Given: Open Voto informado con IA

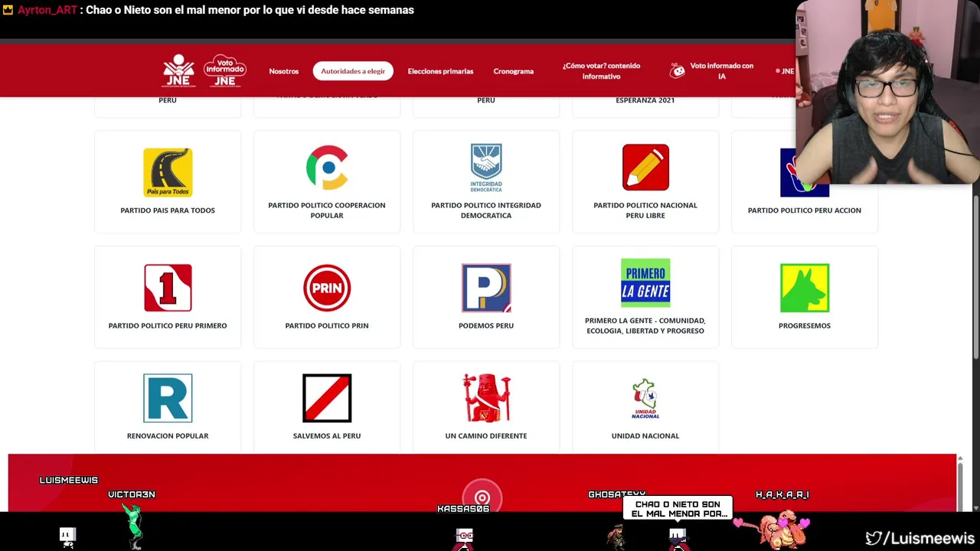Looking at the screenshot, I should [721, 71].
